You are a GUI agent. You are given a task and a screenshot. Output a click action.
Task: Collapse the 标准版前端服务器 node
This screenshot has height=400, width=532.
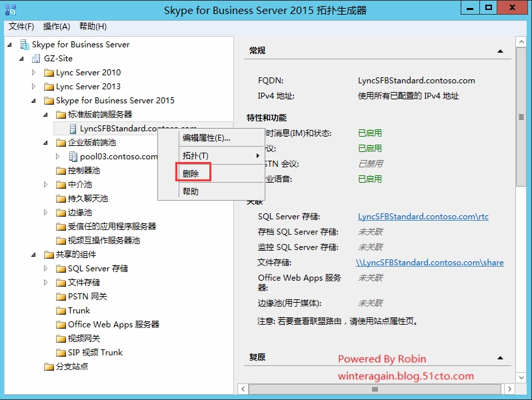45,115
